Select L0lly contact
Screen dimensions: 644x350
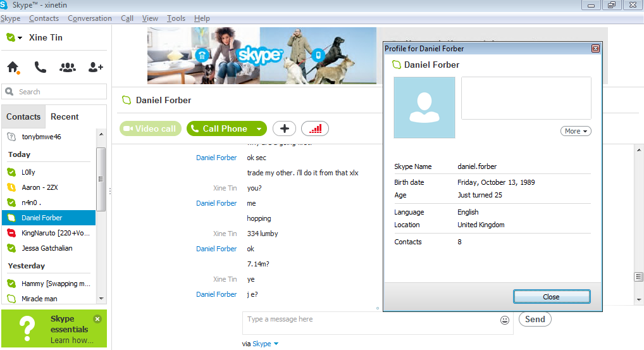click(x=49, y=172)
